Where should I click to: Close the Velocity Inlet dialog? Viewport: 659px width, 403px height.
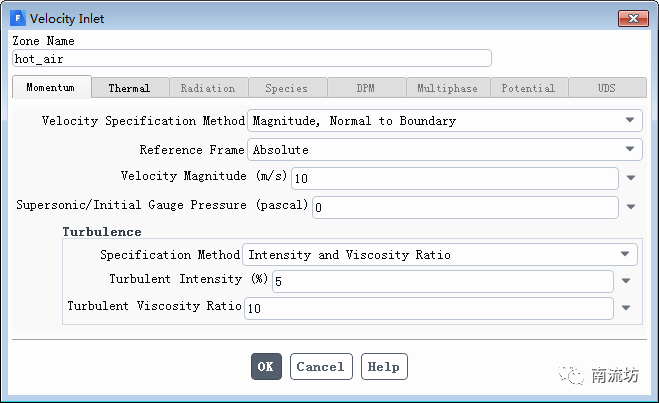coord(632,18)
